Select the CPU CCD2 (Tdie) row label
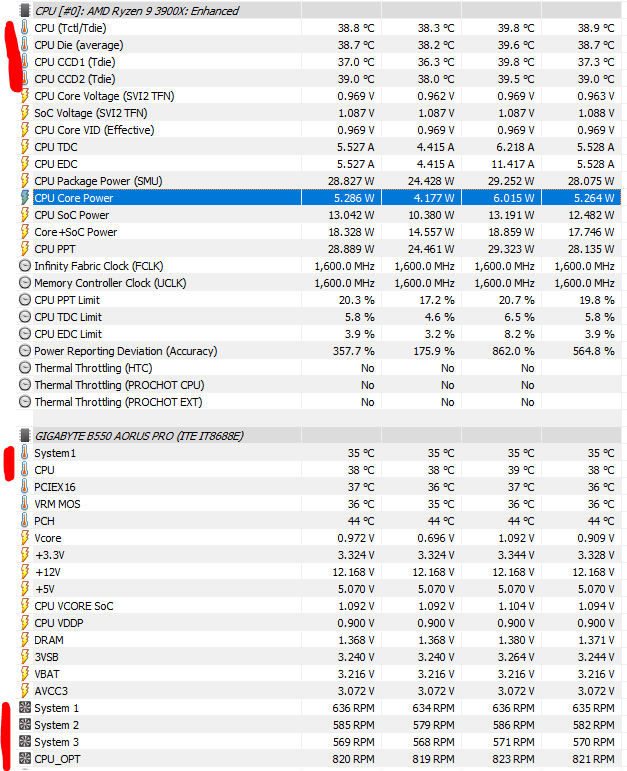 [x=75, y=79]
